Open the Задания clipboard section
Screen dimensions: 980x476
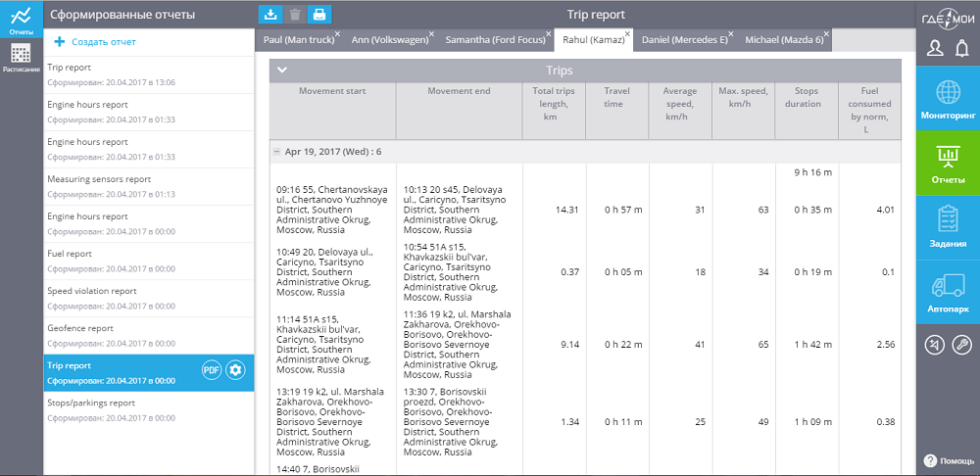tap(948, 227)
